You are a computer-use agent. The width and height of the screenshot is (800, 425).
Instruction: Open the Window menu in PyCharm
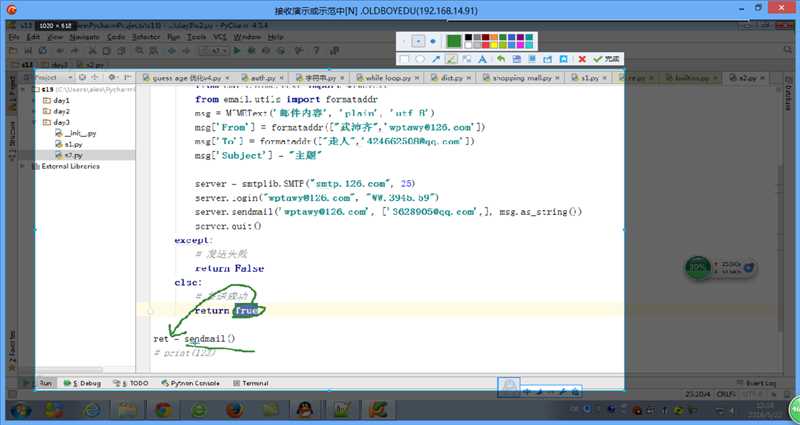pos(247,37)
